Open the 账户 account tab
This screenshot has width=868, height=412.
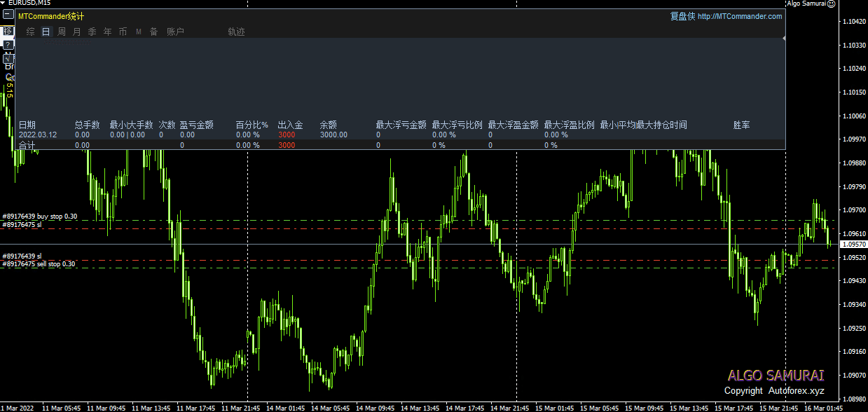(x=175, y=32)
